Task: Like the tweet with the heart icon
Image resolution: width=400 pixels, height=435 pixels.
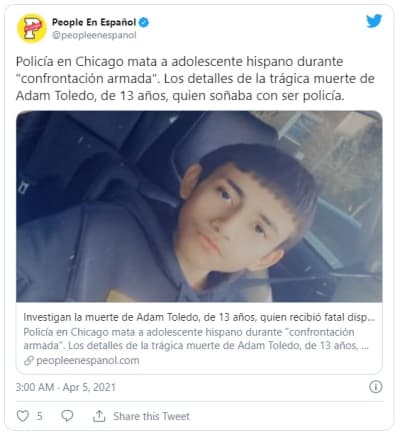Action: click(x=23, y=416)
